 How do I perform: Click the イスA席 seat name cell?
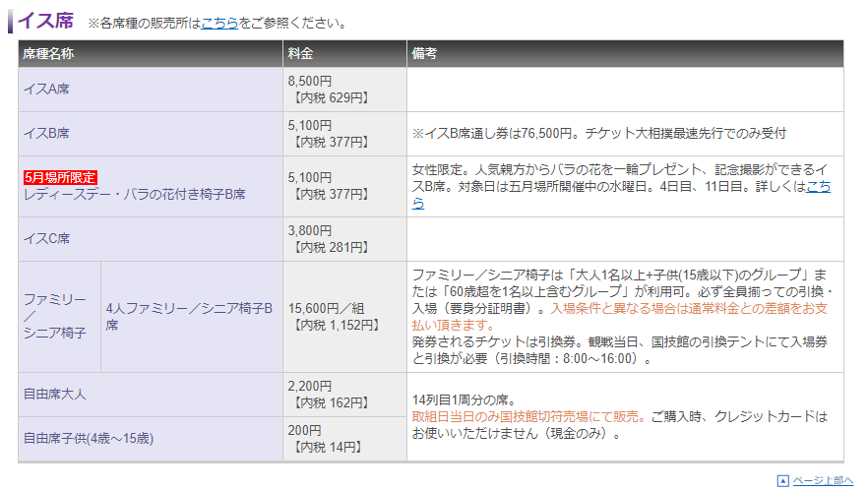(46, 90)
